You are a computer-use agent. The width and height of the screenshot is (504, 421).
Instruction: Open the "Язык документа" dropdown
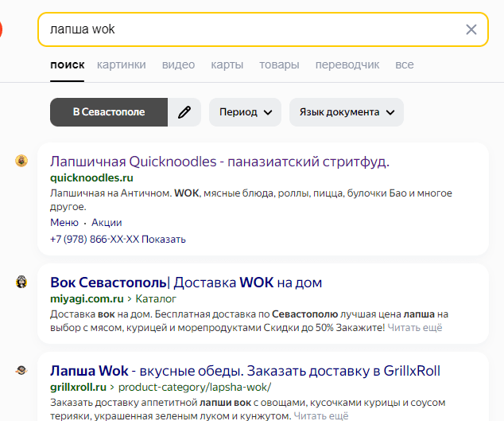(x=347, y=112)
